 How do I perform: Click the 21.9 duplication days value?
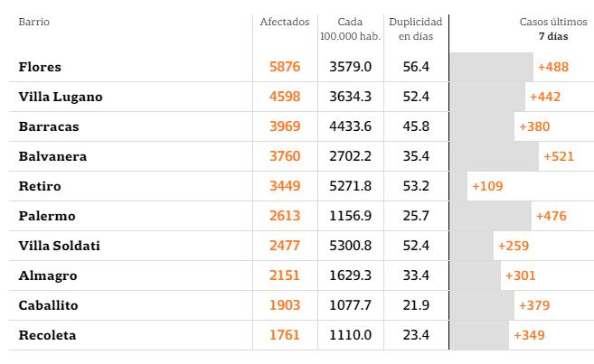pyautogui.click(x=416, y=305)
